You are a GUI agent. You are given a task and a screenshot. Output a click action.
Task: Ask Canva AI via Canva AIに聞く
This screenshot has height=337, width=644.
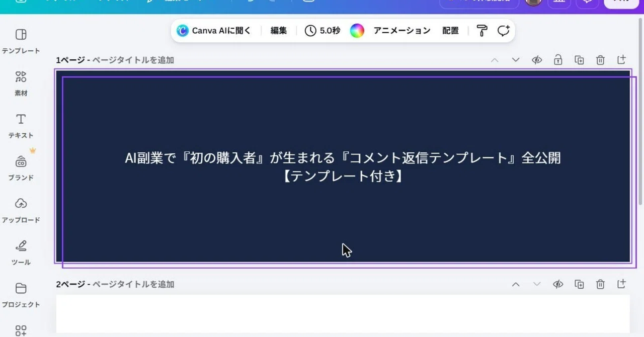[214, 31]
